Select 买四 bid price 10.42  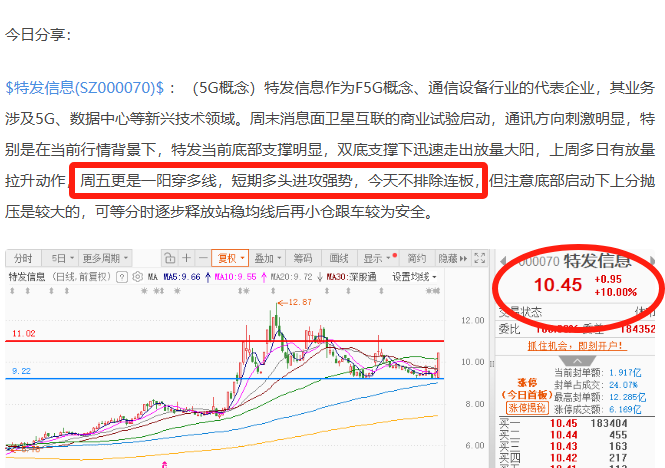pyautogui.click(x=564, y=457)
